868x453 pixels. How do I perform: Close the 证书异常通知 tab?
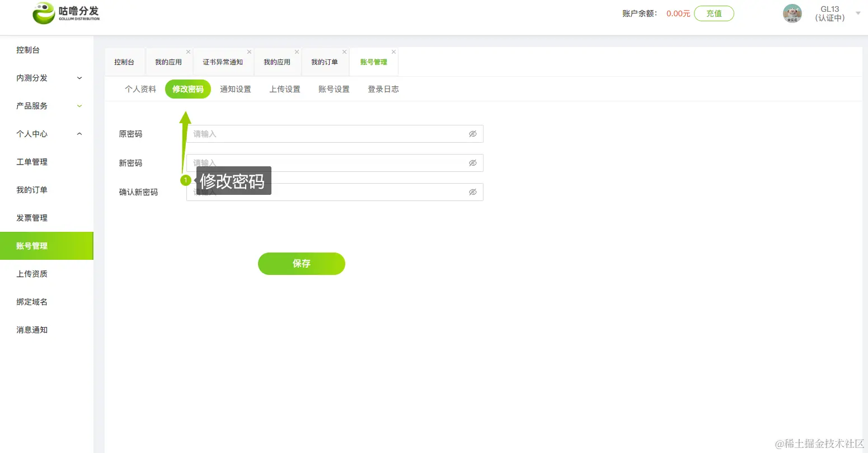point(248,51)
